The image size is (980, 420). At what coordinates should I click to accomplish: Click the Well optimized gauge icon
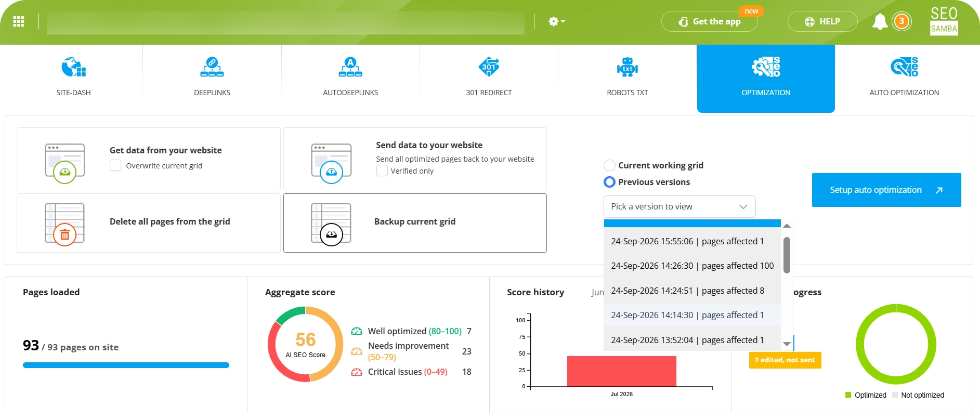tap(357, 331)
